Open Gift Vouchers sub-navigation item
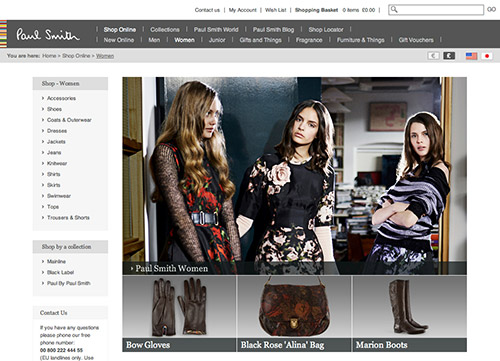The height and width of the screenshot is (361, 500). [416, 40]
